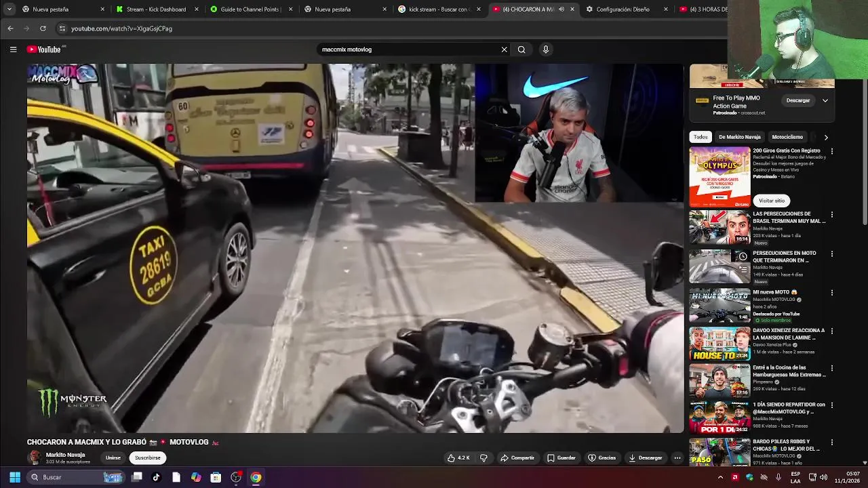Screen dimensions: 868x488
Task: Download the video with the Descargar button below it
Action: (646, 458)
